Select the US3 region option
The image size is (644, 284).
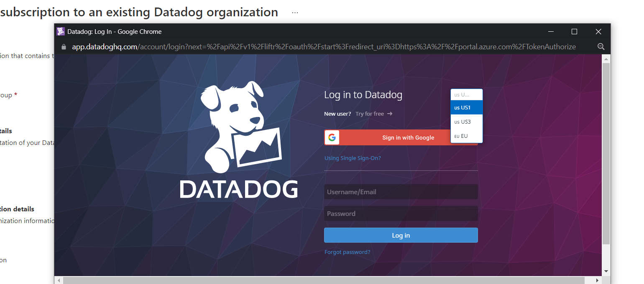(x=466, y=122)
